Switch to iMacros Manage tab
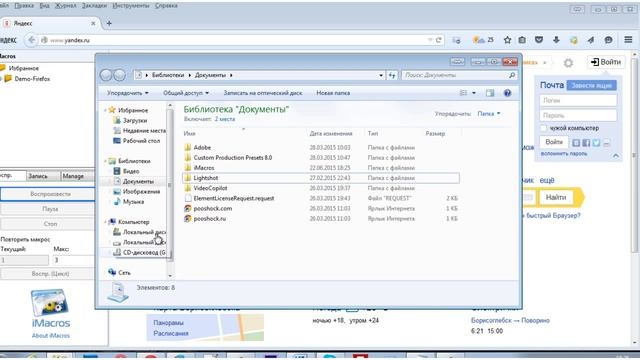The height and width of the screenshot is (360, 640). [x=77, y=176]
